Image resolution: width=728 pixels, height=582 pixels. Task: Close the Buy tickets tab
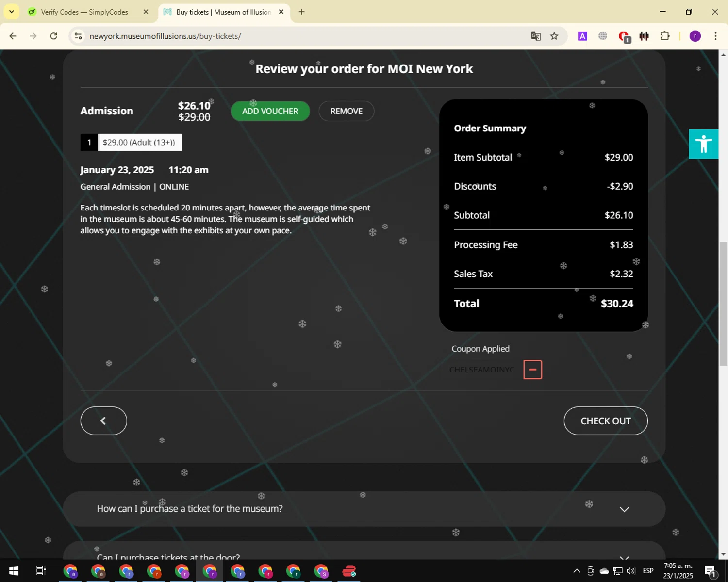281,12
